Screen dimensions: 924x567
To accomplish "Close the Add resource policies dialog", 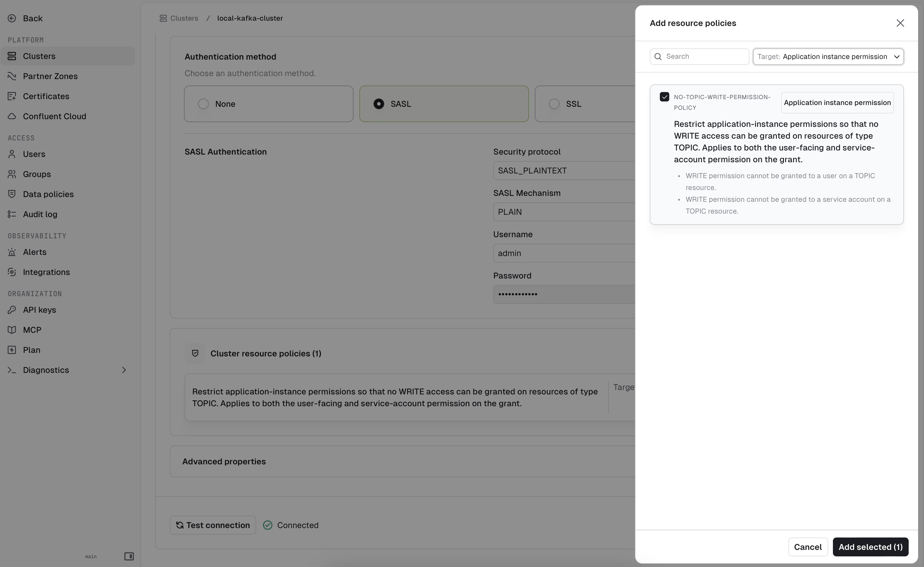I will tap(900, 23).
